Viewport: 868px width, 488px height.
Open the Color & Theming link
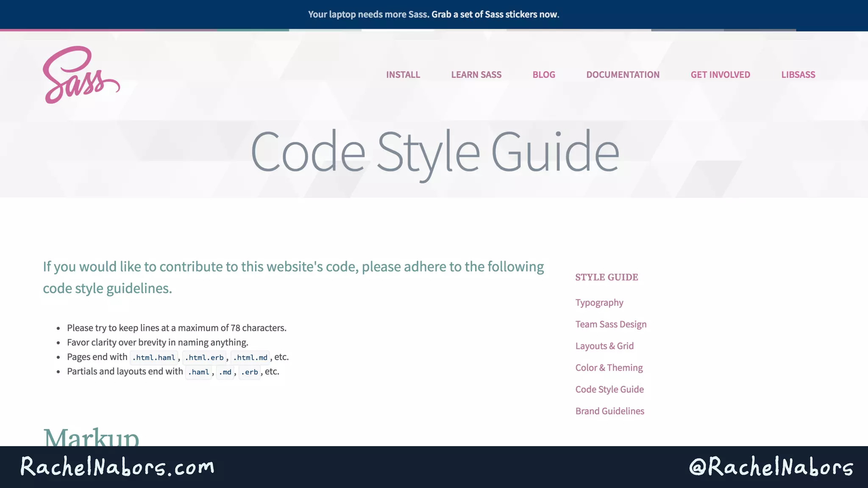(x=609, y=368)
